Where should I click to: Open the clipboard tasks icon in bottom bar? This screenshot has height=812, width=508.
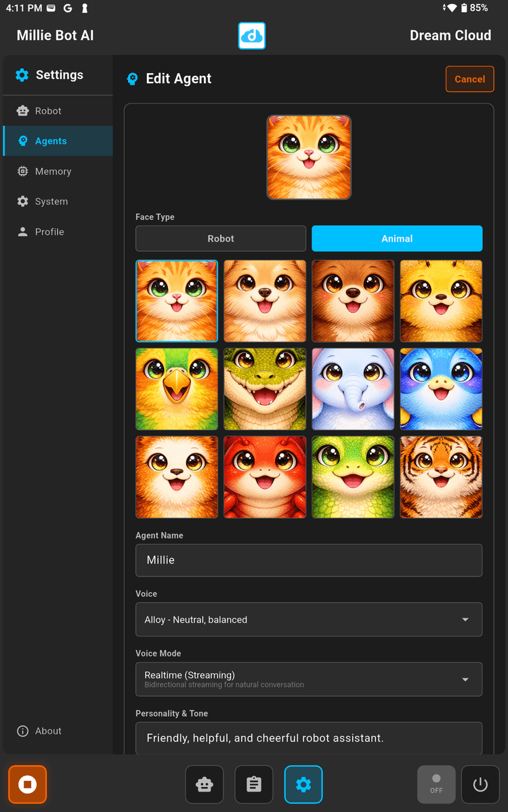point(254,784)
